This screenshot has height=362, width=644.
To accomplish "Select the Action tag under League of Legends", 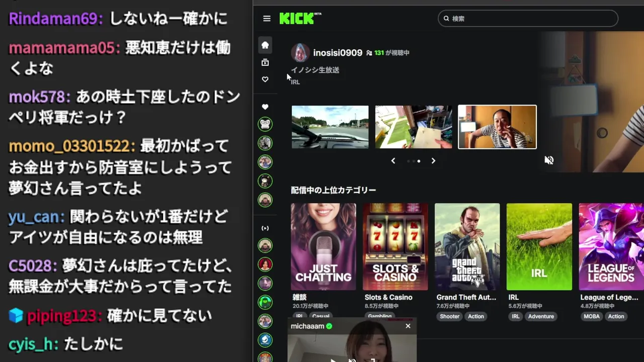I will click(616, 316).
